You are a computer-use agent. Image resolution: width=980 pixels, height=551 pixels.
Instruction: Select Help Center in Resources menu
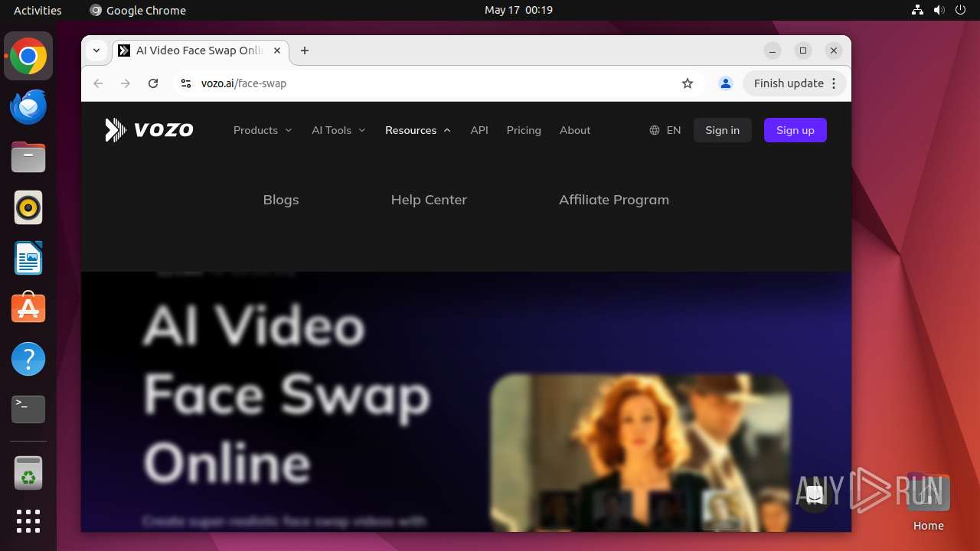tap(429, 200)
